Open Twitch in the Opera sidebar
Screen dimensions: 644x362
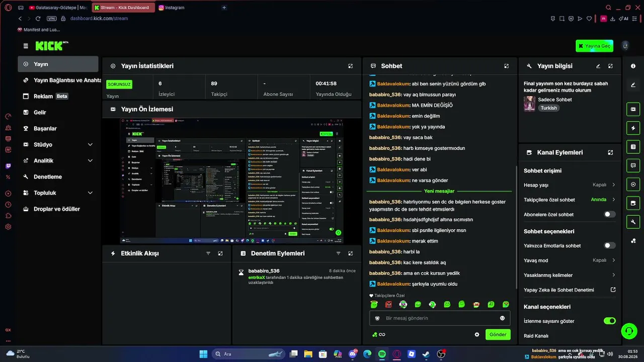point(8,166)
